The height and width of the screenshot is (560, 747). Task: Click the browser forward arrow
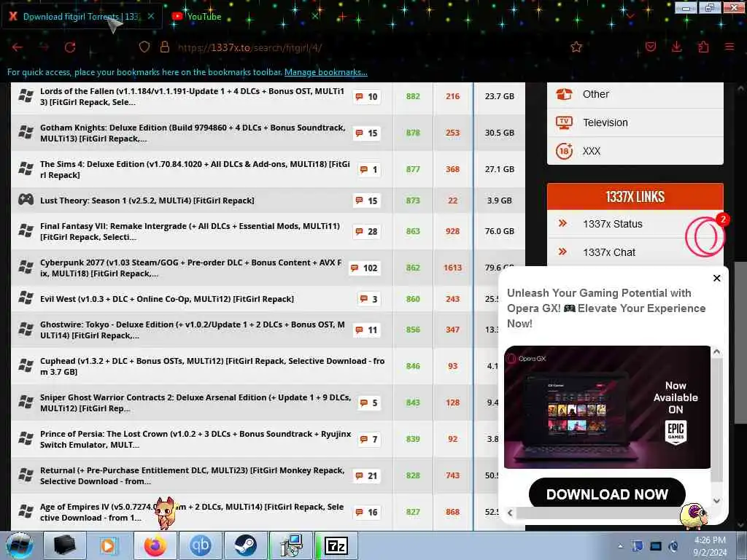(x=44, y=47)
